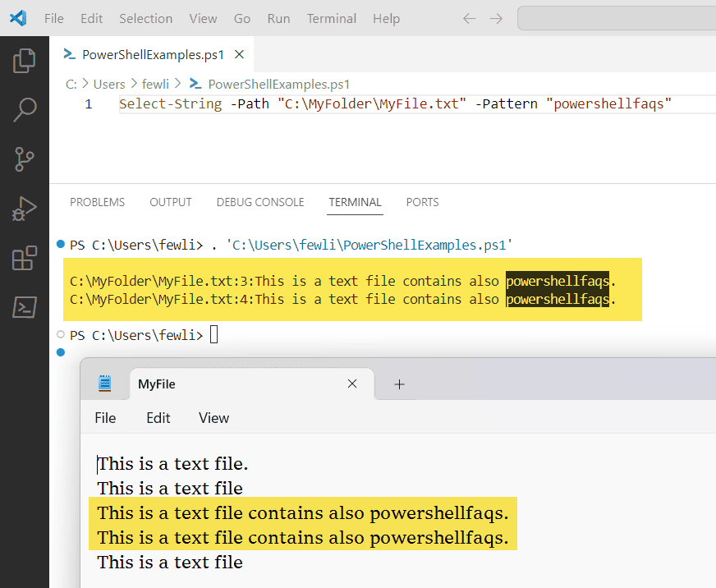This screenshot has height=588, width=716.
Task: Open the chevron after C: in breadcrumbs
Action: click(x=85, y=84)
